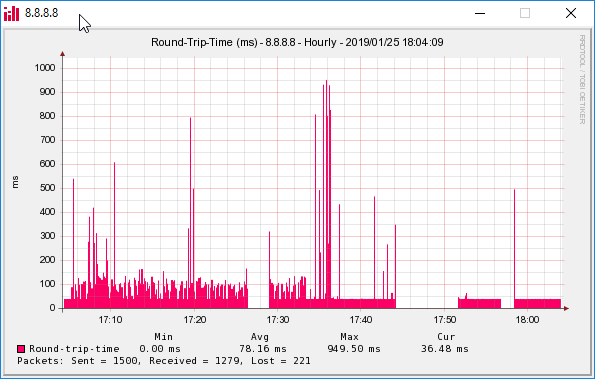Click the 700 y-axis label
The image size is (595, 379).
coord(47,140)
